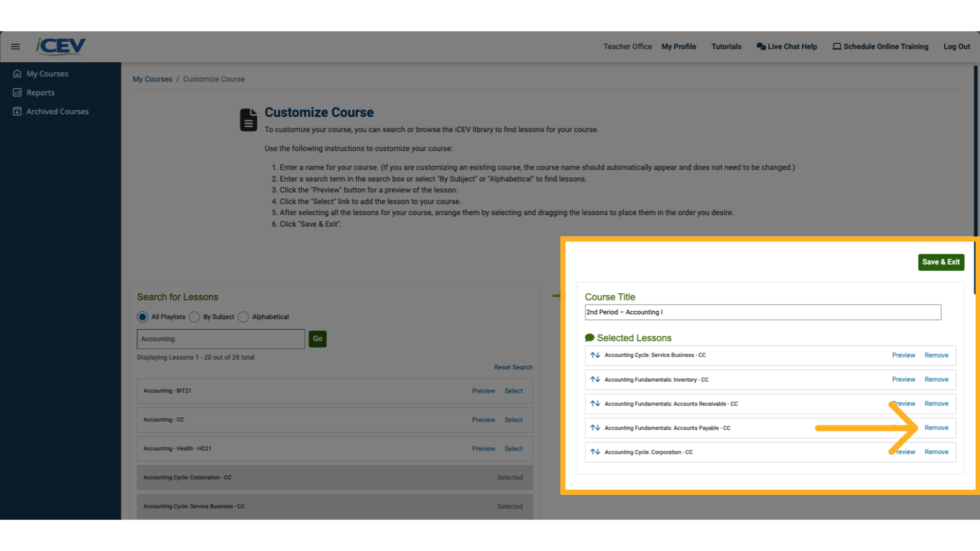Click the Archived Courses sidebar icon
The image size is (980, 551).
click(x=17, y=111)
